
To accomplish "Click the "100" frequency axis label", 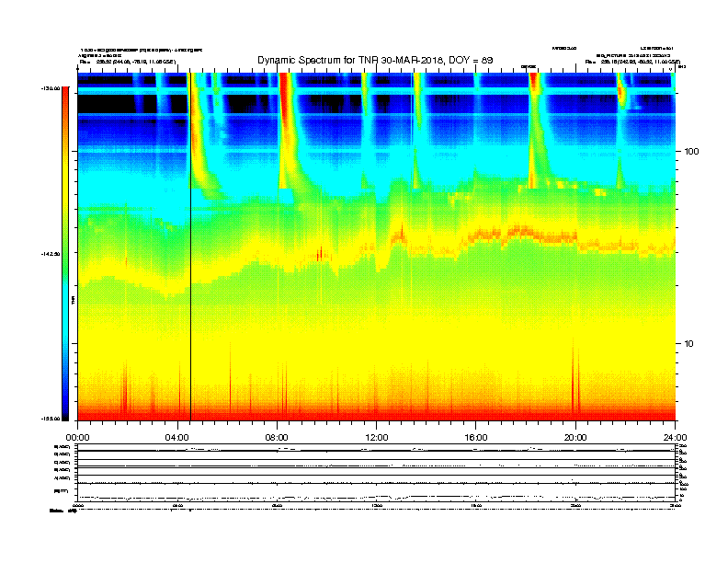I will tap(691, 152).
